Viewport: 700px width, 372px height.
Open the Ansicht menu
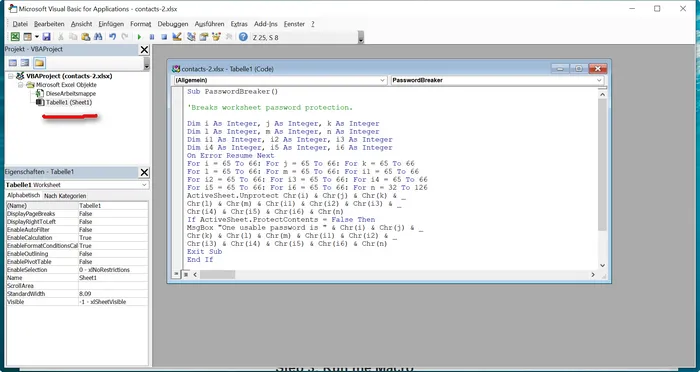[81, 24]
